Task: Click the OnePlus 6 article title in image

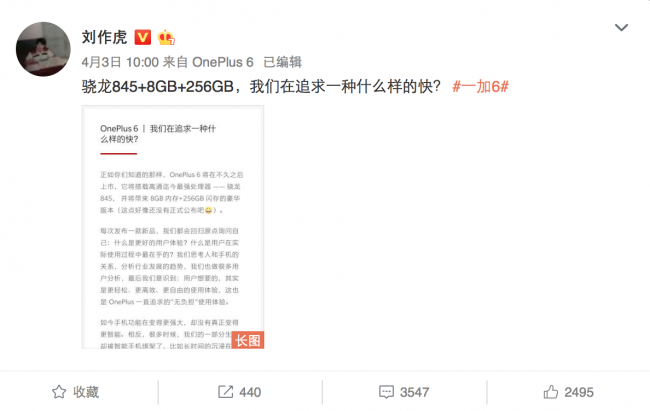Action: [x=158, y=134]
